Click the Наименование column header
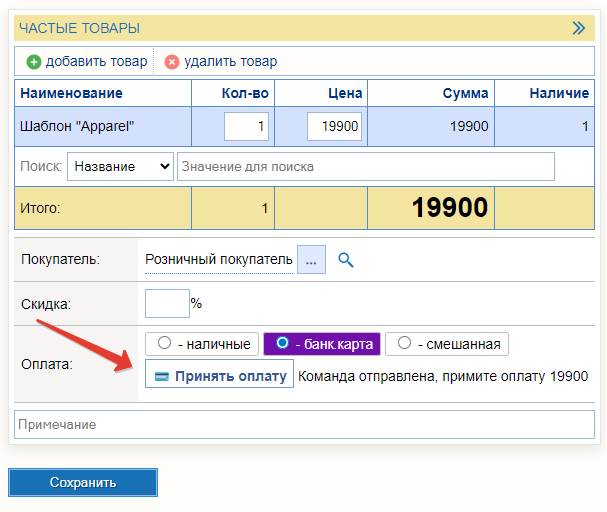Screen dimensions: 607x512 point(71,94)
